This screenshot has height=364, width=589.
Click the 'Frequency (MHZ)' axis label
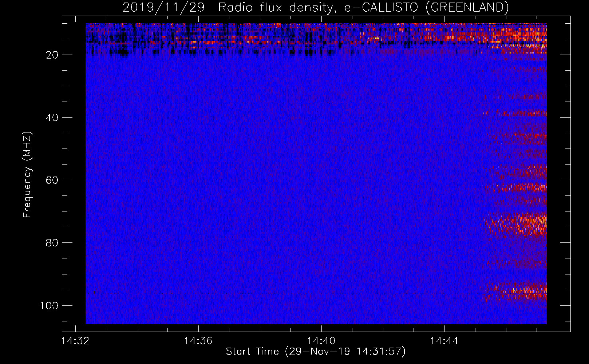(27, 175)
